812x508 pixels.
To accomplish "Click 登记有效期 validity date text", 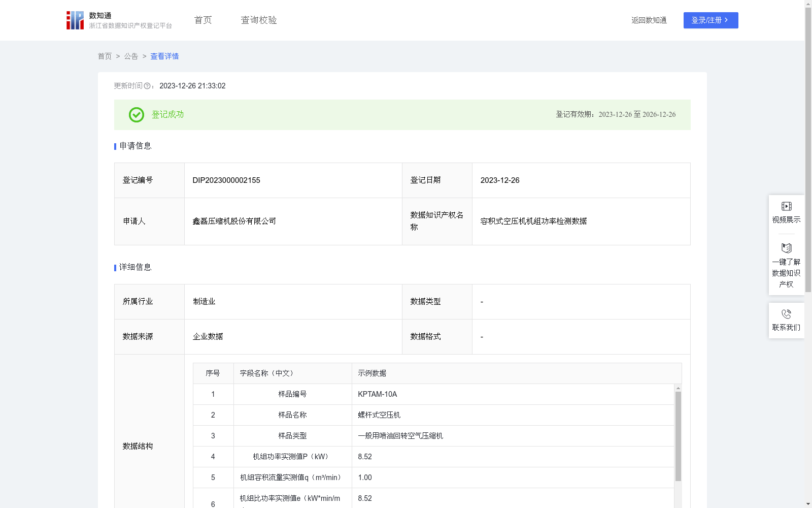I will pos(616,115).
